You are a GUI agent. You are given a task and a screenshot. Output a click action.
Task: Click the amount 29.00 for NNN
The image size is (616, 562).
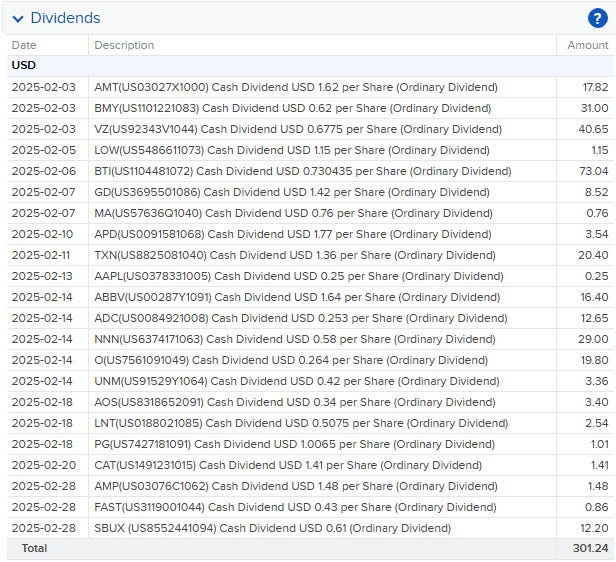[x=593, y=339]
